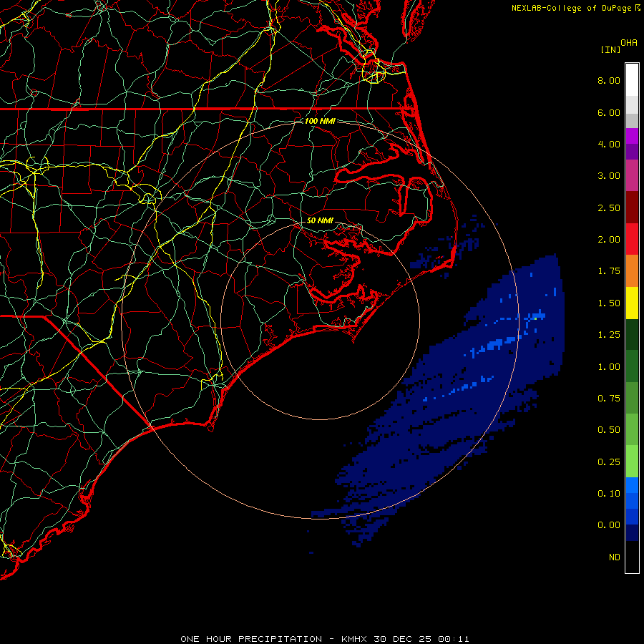Click the 50 NMI range ring label
Viewport: 644px width, 644px height.
pos(320,220)
